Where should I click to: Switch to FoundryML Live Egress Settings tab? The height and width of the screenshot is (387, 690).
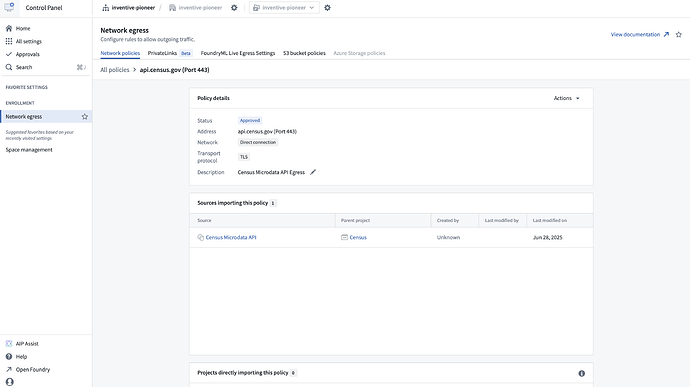pyautogui.click(x=238, y=53)
